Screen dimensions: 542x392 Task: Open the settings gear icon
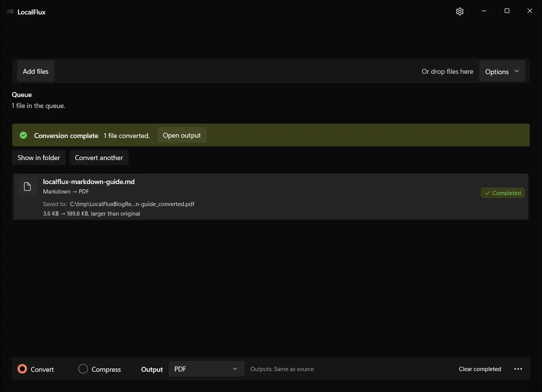(460, 11)
